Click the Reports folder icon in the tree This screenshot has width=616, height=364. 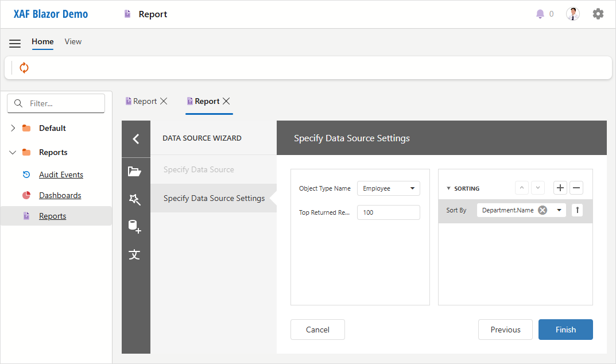click(26, 152)
